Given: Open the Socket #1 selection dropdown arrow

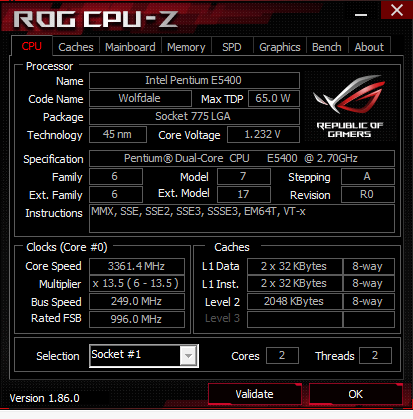Looking at the screenshot, I should (188, 356).
